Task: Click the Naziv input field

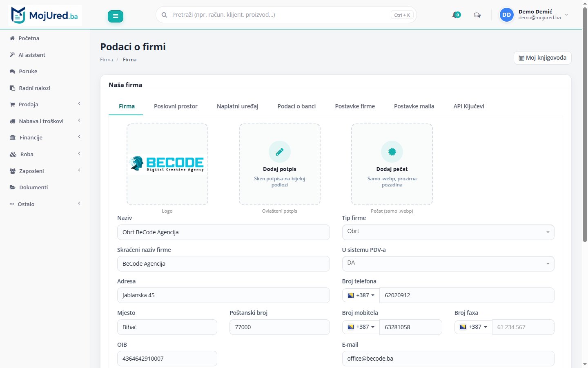Action: tap(223, 232)
